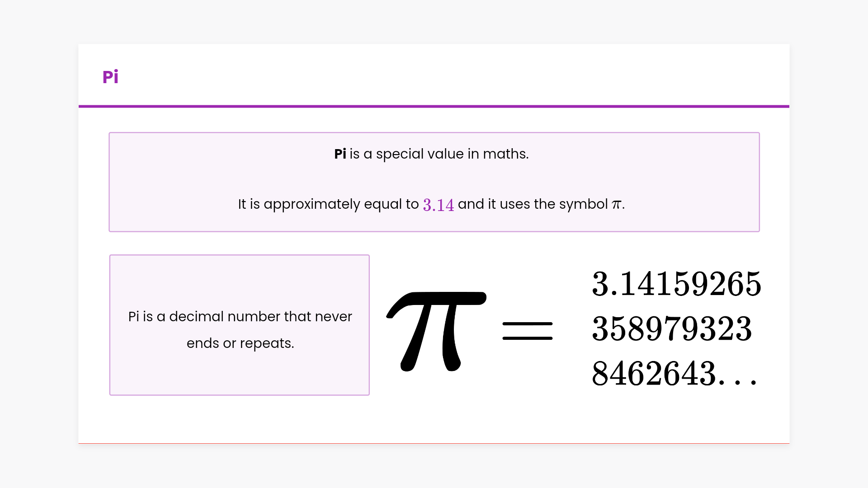Click the purple "3.14" number

(x=438, y=205)
